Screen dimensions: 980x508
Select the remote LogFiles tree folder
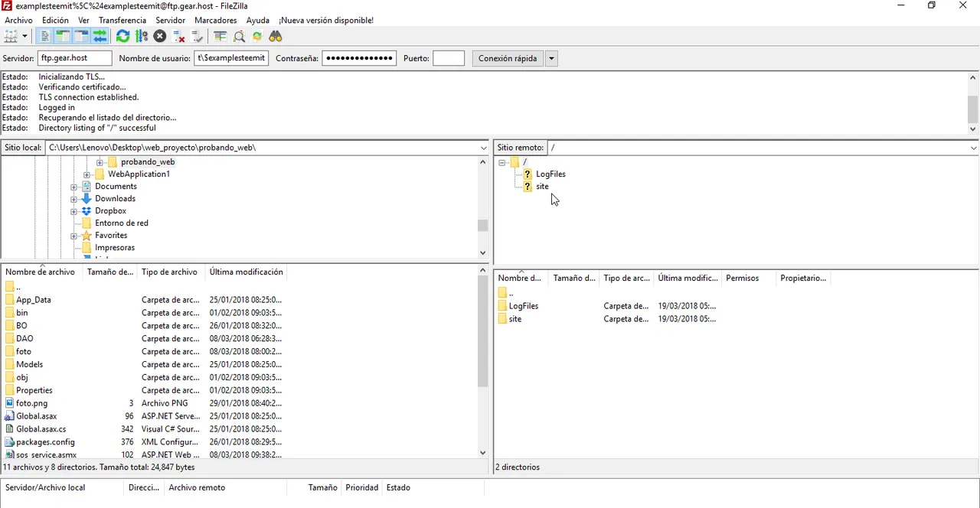(550, 174)
